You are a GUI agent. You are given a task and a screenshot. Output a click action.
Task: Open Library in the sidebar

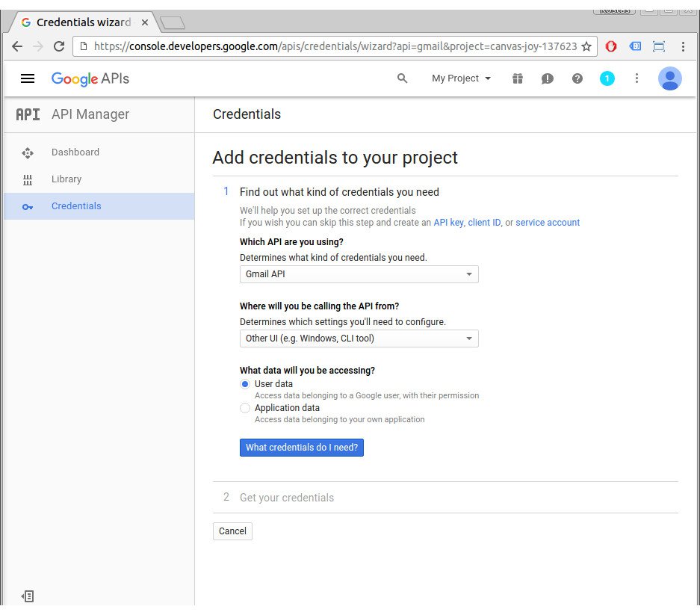click(x=99, y=179)
